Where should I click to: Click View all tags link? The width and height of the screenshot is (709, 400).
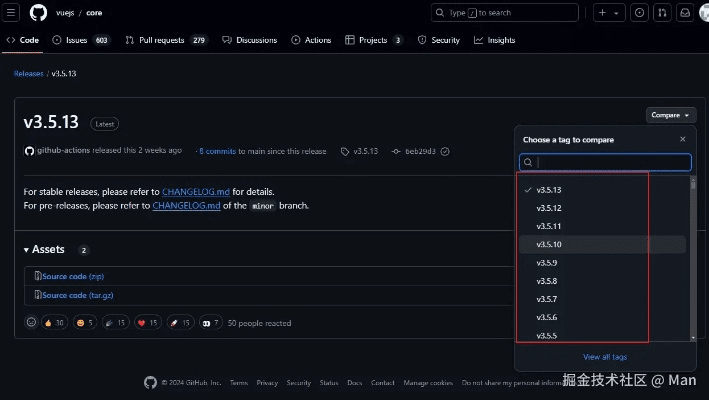pyautogui.click(x=604, y=357)
